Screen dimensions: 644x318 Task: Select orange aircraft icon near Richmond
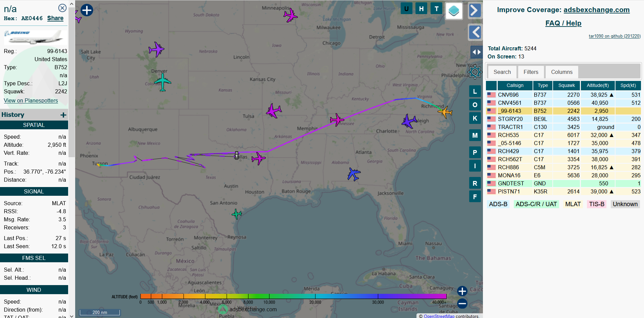point(445,112)
